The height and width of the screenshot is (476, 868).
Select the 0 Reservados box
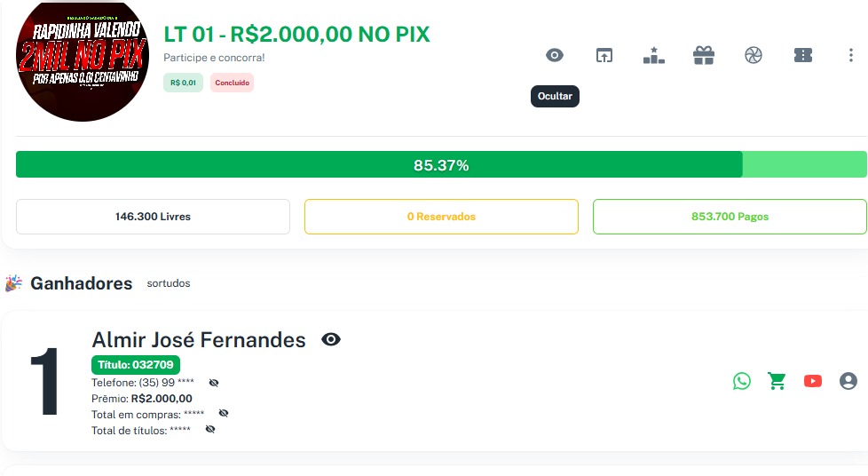[441, 217]
